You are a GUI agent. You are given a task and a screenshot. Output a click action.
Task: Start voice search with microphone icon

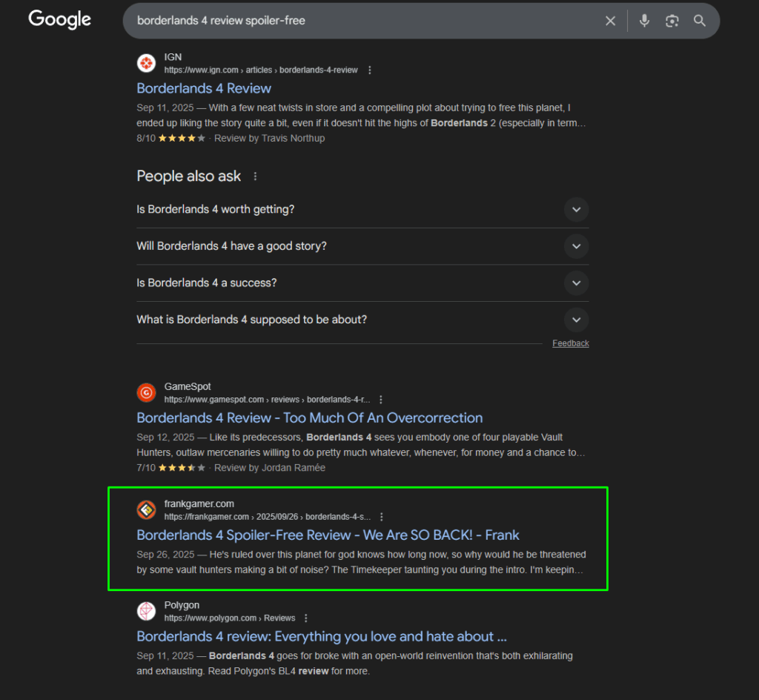(x=644, y=21)
